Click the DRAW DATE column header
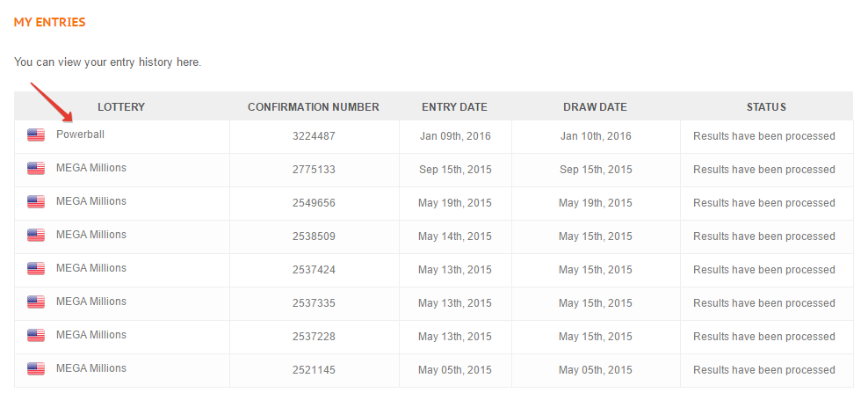The height and width of the screenshot is (400, 868). coord(595,107)
